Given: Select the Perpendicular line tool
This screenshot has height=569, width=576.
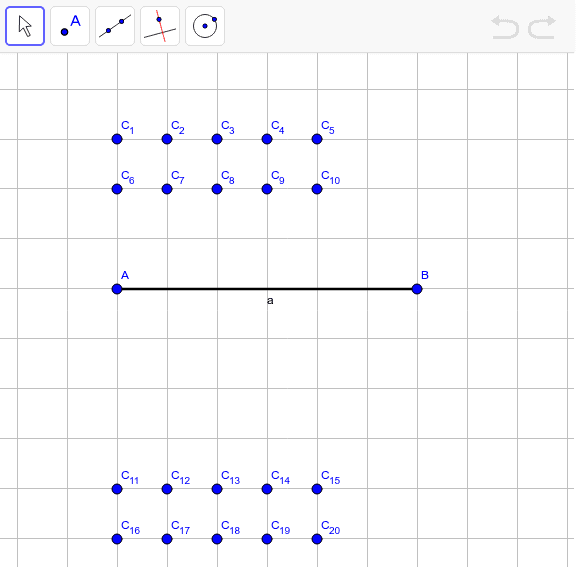Looking at the screenshot, I should (x=160, y=26).
